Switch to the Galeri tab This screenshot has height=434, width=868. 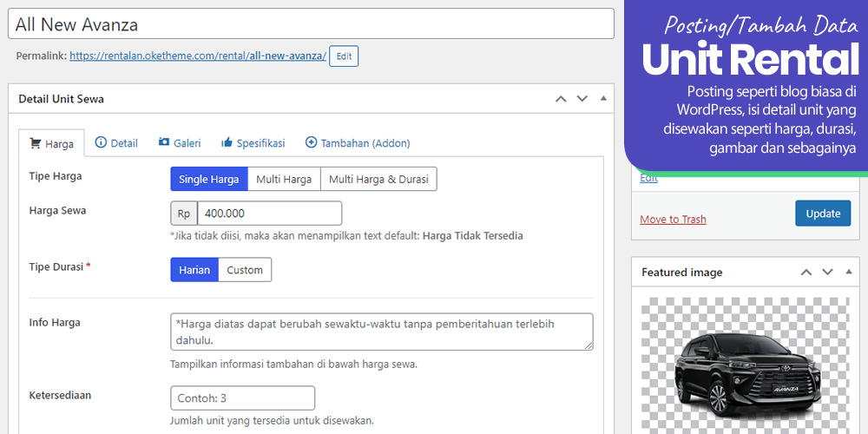tap(180, 143)
